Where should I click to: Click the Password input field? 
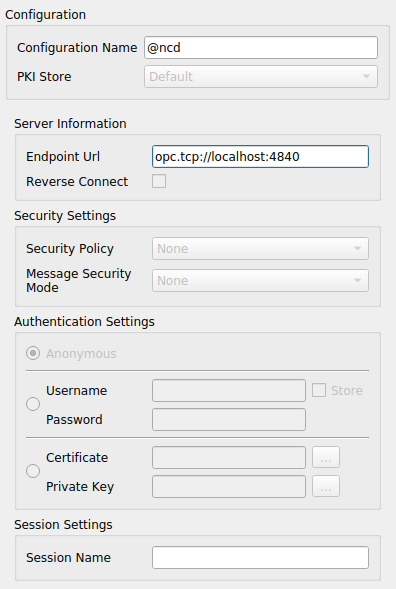[x=229, y=419]
